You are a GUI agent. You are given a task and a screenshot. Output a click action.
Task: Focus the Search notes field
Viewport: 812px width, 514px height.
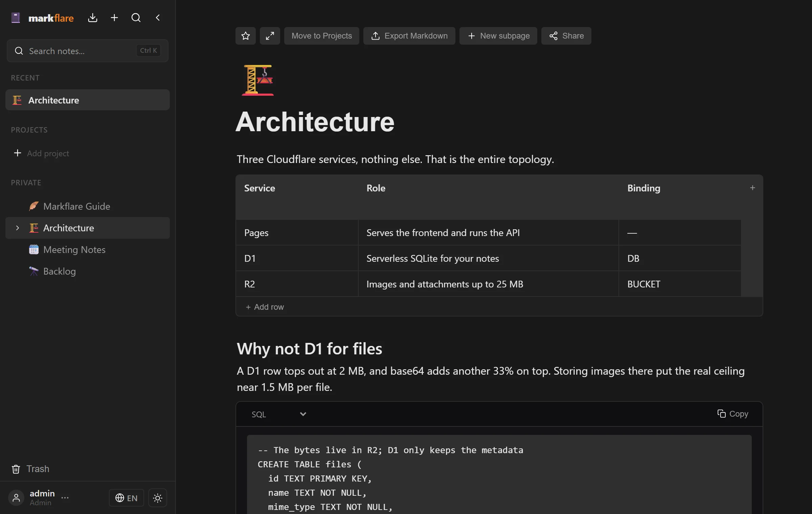[88, 51]
